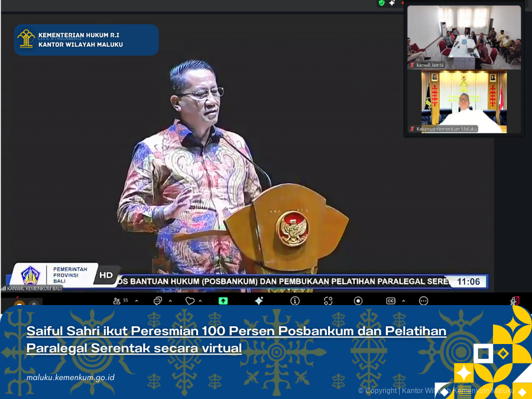Open the reactions chevron menu

(201, 301)
